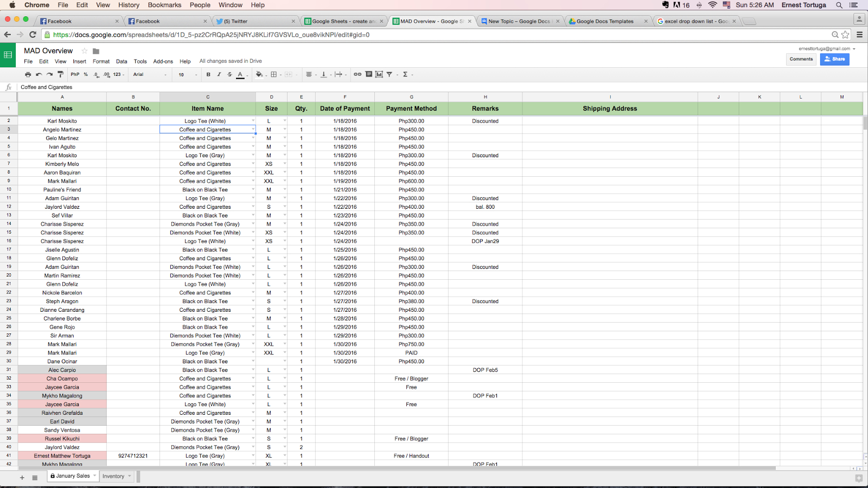Switch to the Inventory sheet tab
Viewport: 868px width, 488px height.
(113, 476)
